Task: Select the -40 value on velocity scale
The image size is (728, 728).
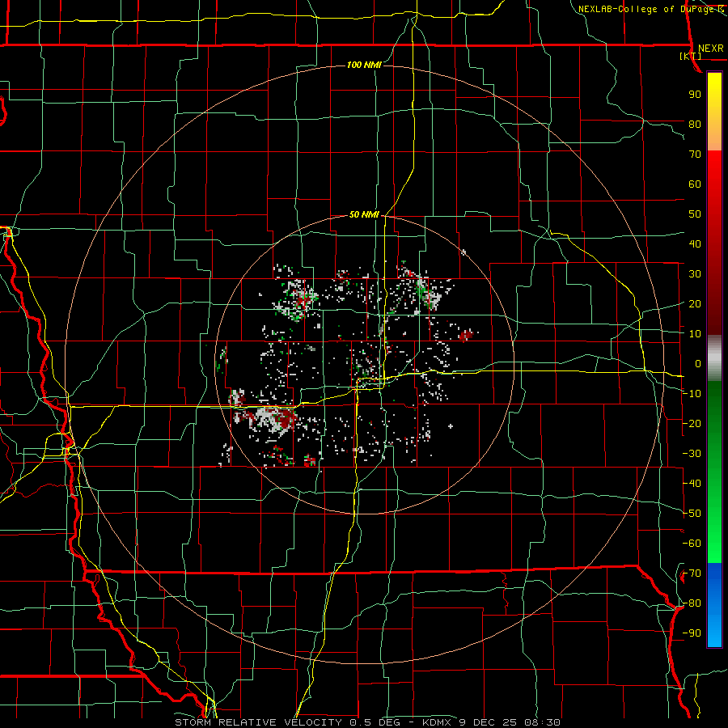Action: [x=692, y=484]
